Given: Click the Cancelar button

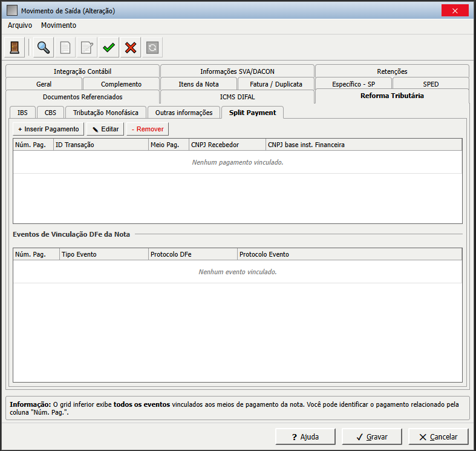Looking at the screenshot, I should [439, 436].
